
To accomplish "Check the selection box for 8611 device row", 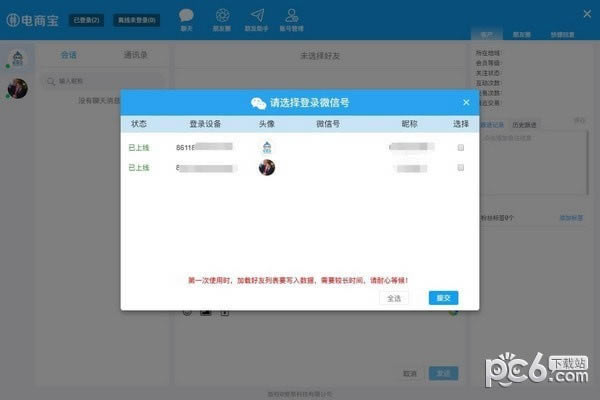I will coord(461,147).
